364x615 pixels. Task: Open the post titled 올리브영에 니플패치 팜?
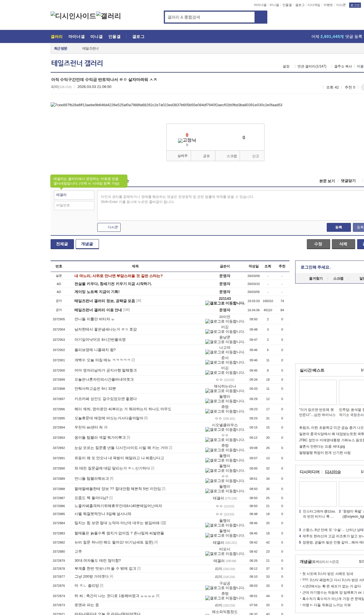[x=95, y=350]
